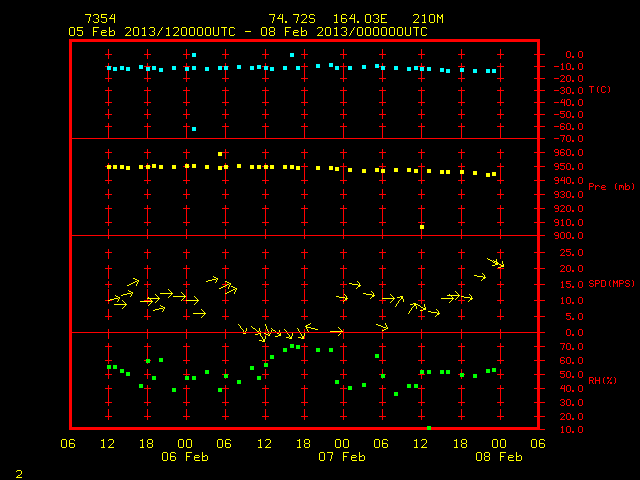Select the 06 Feb date label
The height and width of the screenshot is (480, 640).
coord(185,457)
